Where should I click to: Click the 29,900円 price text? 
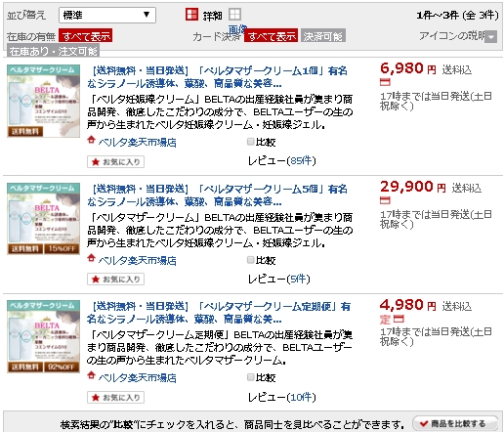[413, 187]
